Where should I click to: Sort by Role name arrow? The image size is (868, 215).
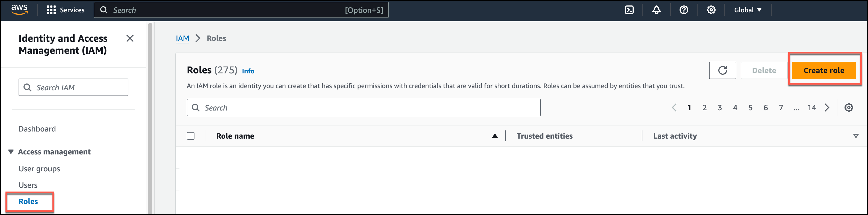[495, 136]
